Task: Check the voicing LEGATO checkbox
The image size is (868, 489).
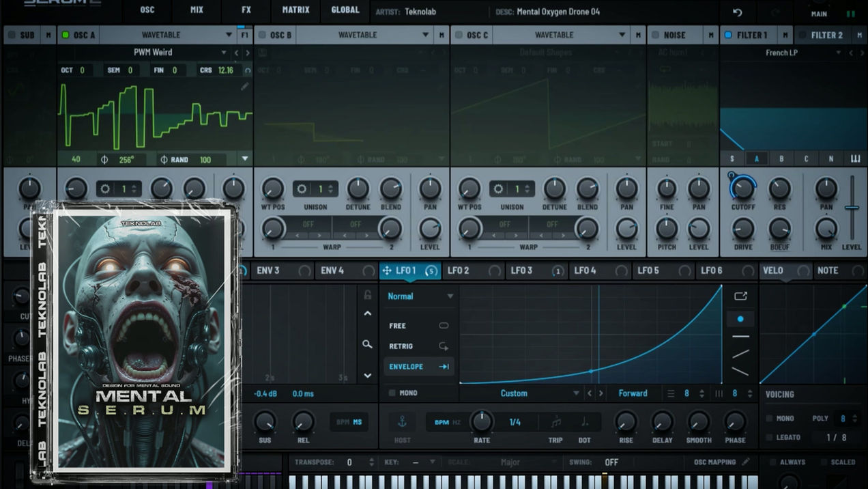Action: point(770,437)
